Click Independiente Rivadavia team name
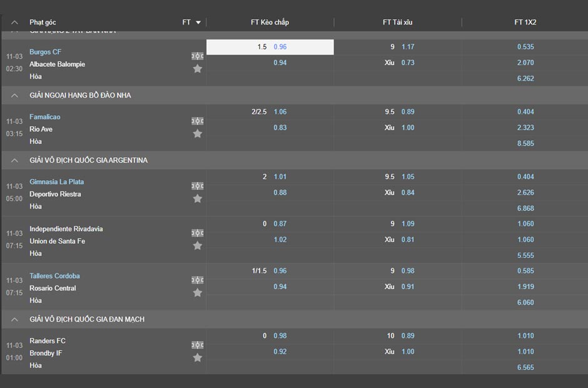 coord(66,229)
